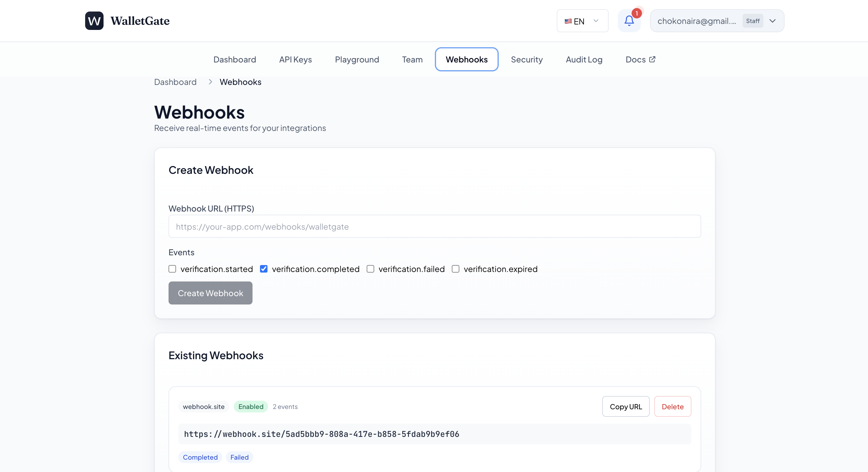
Task: Click the account dropdown chevron arrow
Action: 773,21
